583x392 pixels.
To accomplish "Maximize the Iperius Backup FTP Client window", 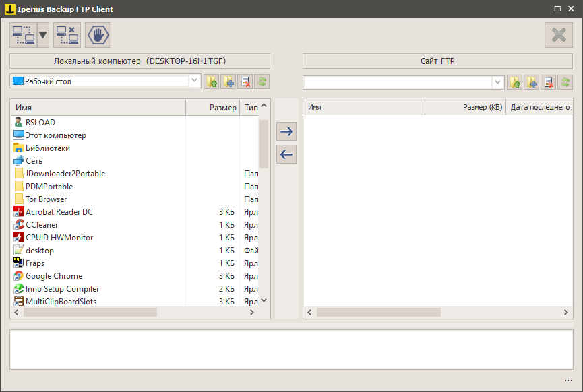I will point(557,9).
